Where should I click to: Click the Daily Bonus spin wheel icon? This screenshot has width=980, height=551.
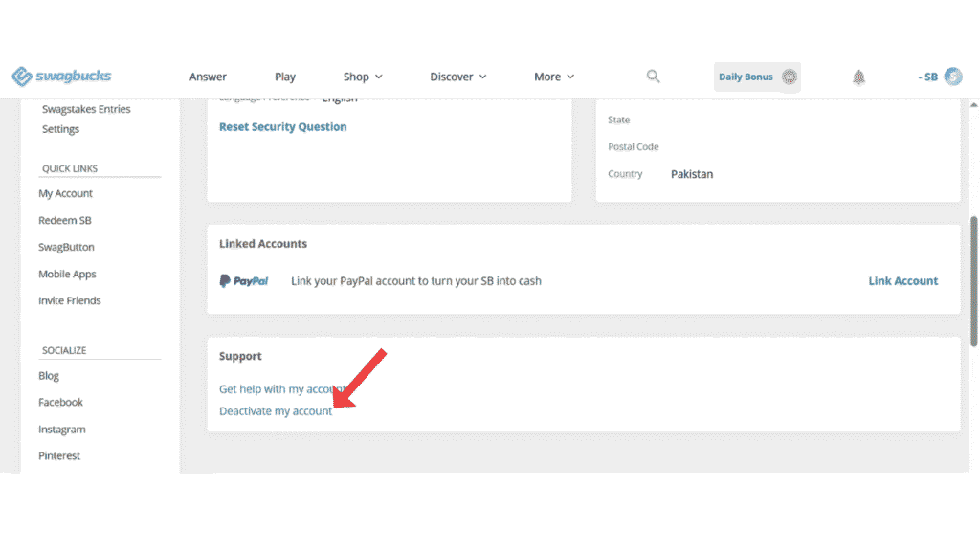point(788,77)
